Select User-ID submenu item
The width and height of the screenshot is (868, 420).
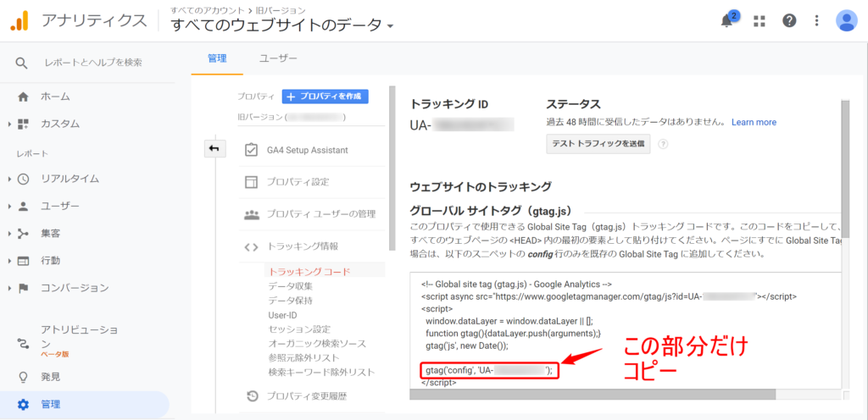coord(282,315)
